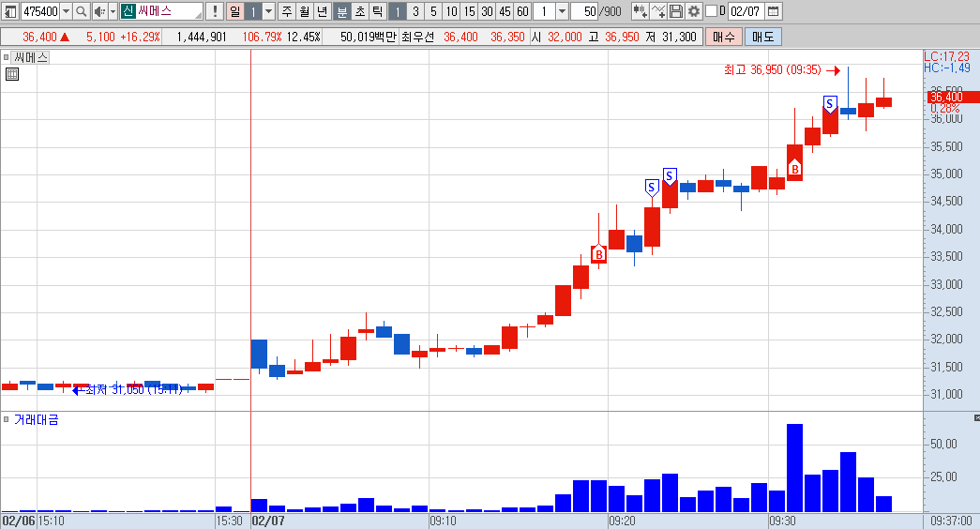Open the dropdown after the 일 1 field
Viewport: 980px width, 529px height.
click(x=269, y=11)
